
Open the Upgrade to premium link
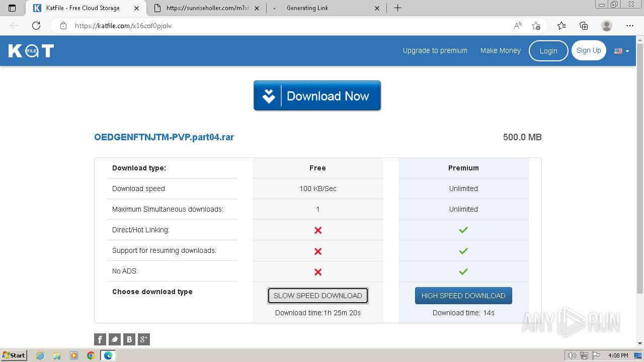(435, 50)
